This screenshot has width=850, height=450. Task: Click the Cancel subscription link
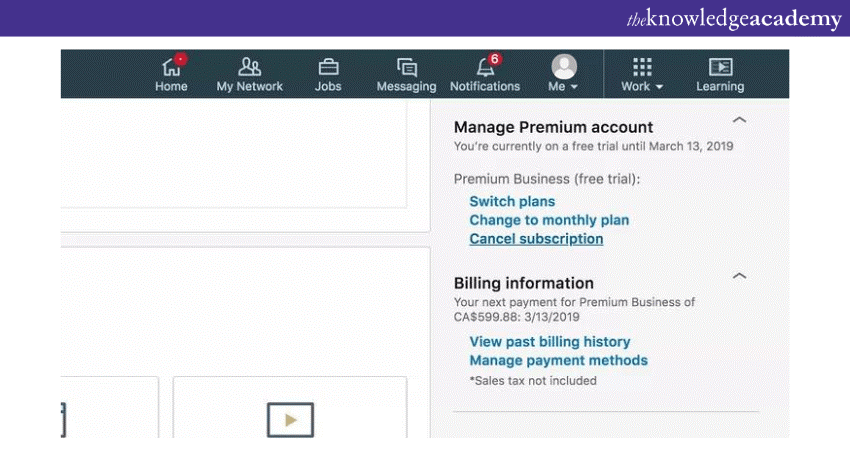(x=536, y=239)
